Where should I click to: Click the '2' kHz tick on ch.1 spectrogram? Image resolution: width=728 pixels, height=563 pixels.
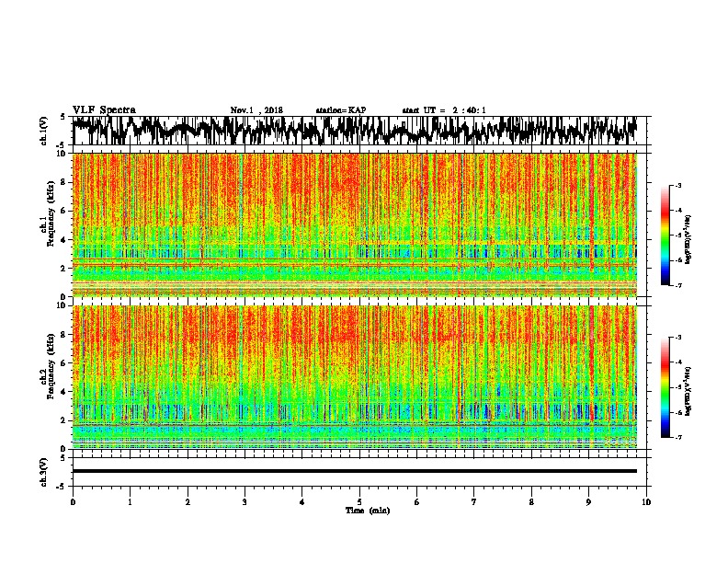pos(65,269)
